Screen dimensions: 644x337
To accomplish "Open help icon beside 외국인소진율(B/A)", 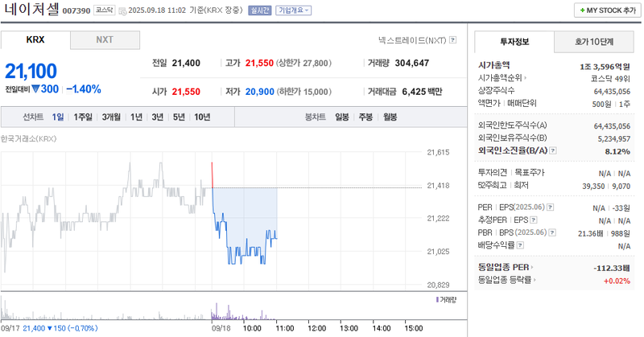I will [x=553, y=150].
